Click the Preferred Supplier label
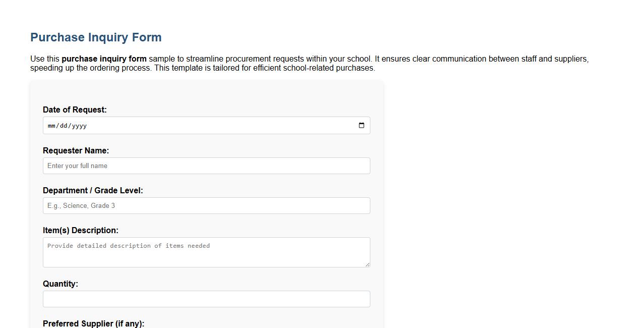This screenshot has height=328, width=644. [93, 323]
